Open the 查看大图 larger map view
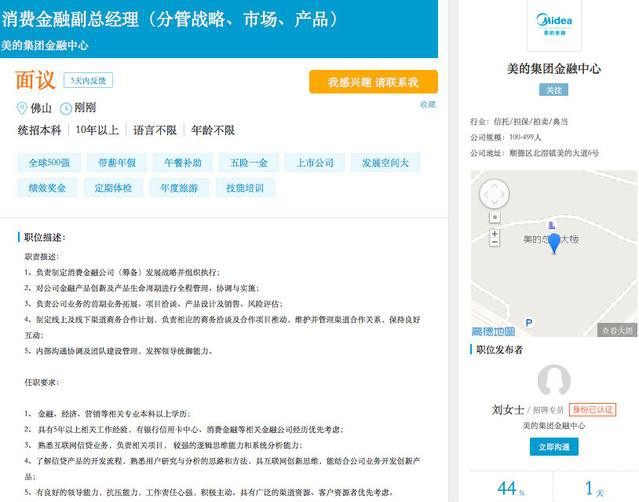This screenshot has height=502, width=639. [617, 330]
